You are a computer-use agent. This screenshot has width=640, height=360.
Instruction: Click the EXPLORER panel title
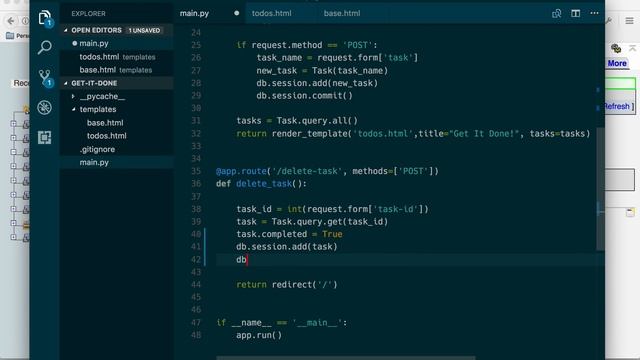click(88, 13)
